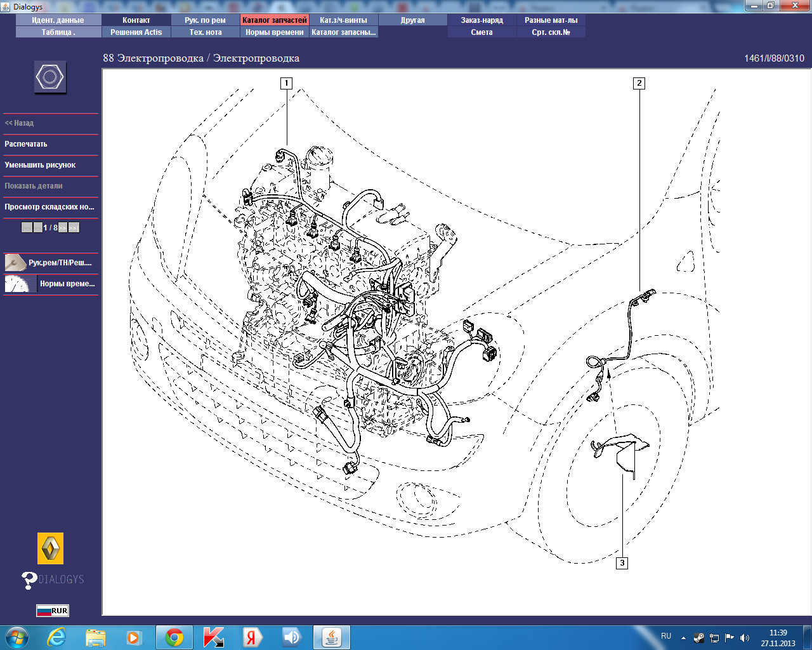The width and height of the screenshot is (812, 650).
Task: Open Кат.з/ч-винты tab
Action: [x=344, y=20]
